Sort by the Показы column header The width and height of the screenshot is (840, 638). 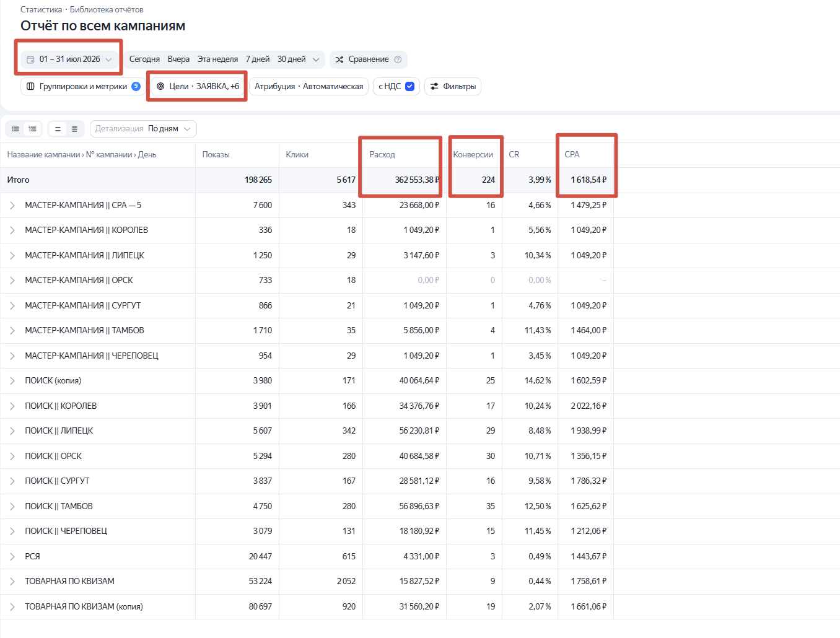click(x=216, y=154)
